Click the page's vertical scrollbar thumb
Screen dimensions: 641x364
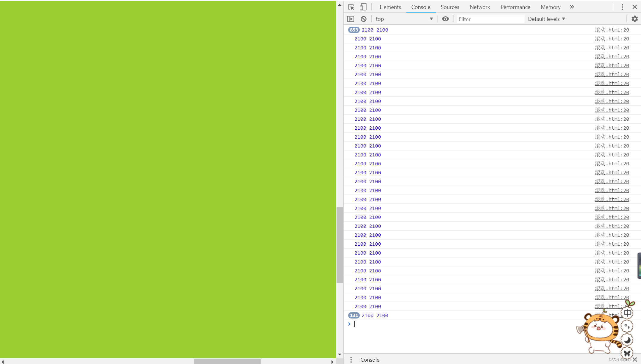point(340,245)
